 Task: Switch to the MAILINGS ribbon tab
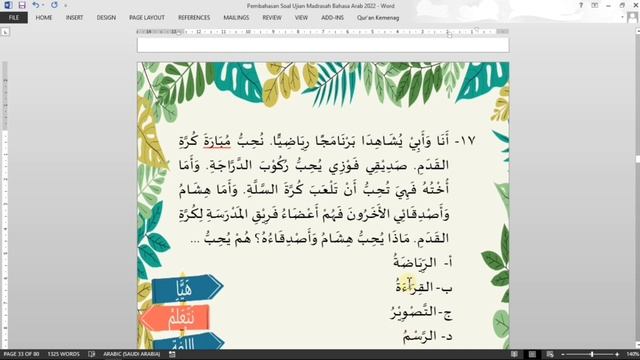pos(236,18)
